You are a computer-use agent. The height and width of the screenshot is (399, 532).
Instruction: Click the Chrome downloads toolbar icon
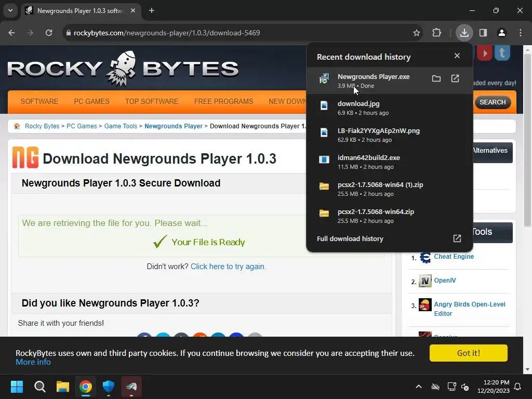coord(464,33)
